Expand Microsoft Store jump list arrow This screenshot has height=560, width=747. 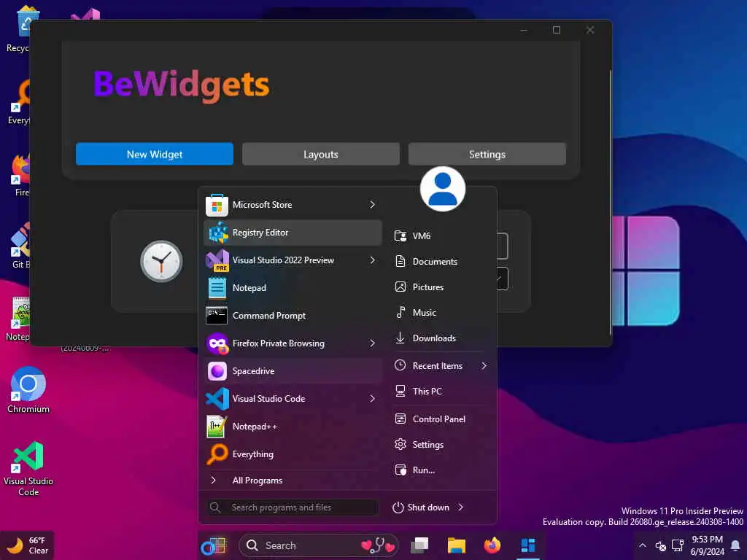[x=373, y=205]
